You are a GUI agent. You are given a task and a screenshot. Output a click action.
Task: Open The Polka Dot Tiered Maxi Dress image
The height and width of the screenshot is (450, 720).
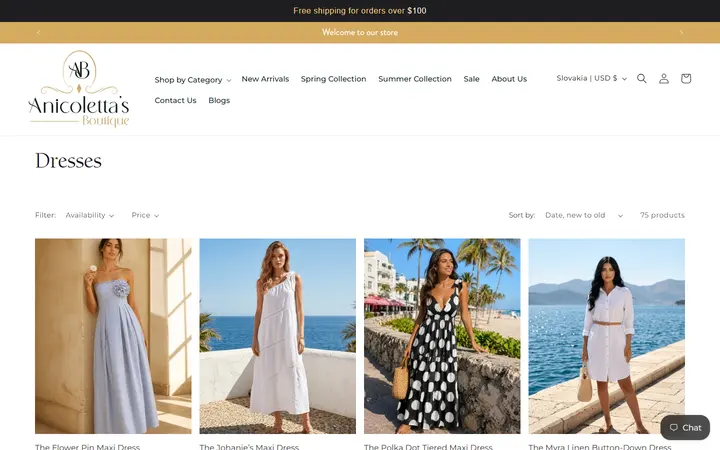click(x=442, y=336)
